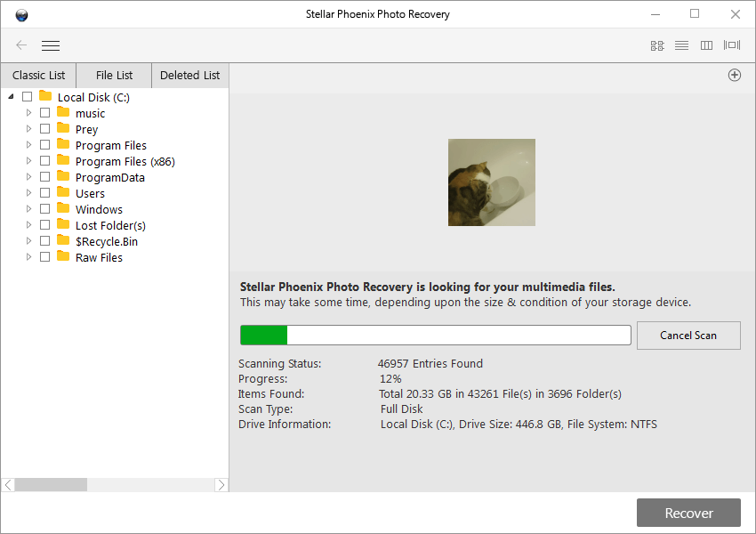Tick the Program Files (x86) checkbox
Image resolution: width=756 pixels, height=534 pixels.
coord(44,160)
